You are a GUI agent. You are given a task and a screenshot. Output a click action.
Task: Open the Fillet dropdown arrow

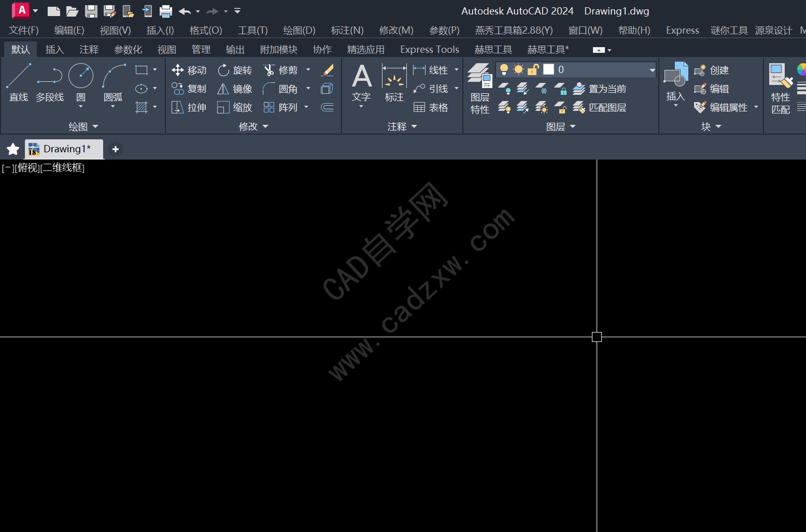tap(308, 89)
